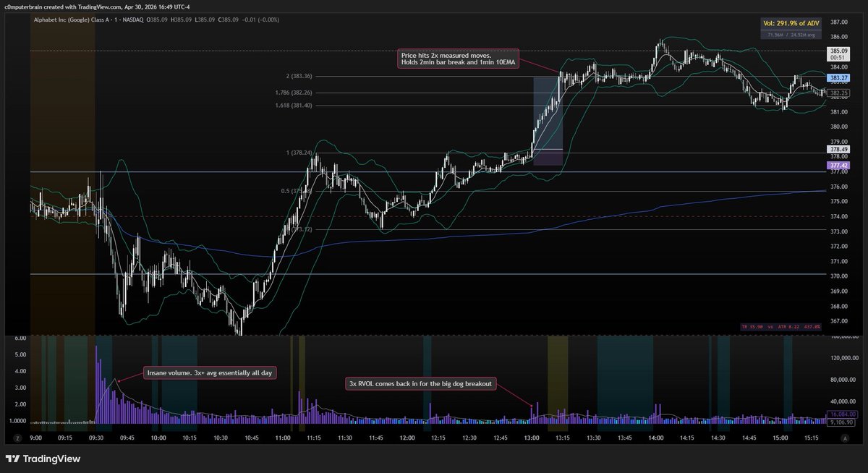
Task: Click the blue 383.27 price label
Action: point(839,77)
